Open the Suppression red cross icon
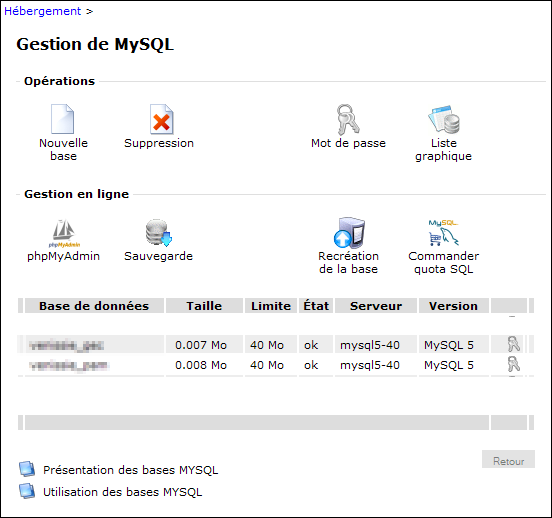The height and width of the screenshot is (518, 552). coord(162,119)
